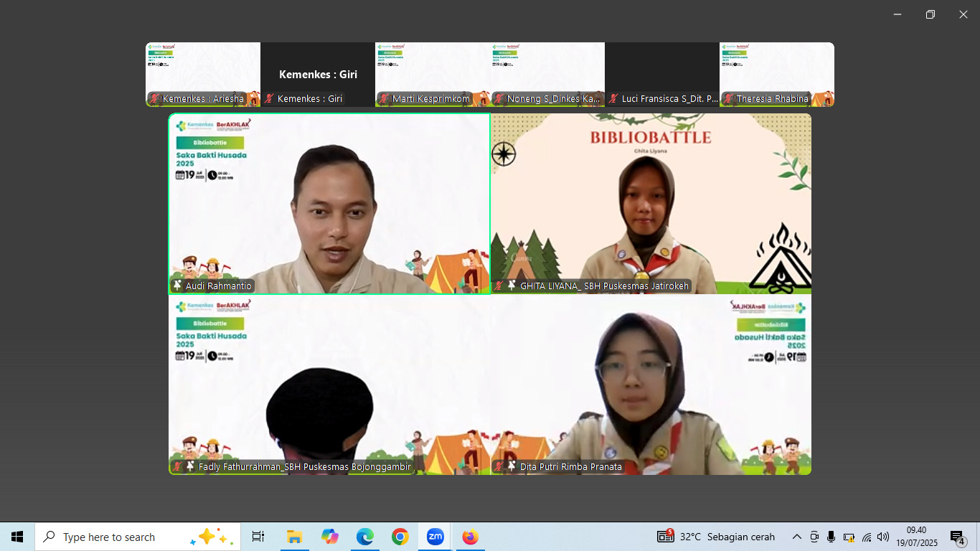The image size is (980, 551).
Task: Launch Google Chrome from the taskbar
Action: tap(400, 537)
